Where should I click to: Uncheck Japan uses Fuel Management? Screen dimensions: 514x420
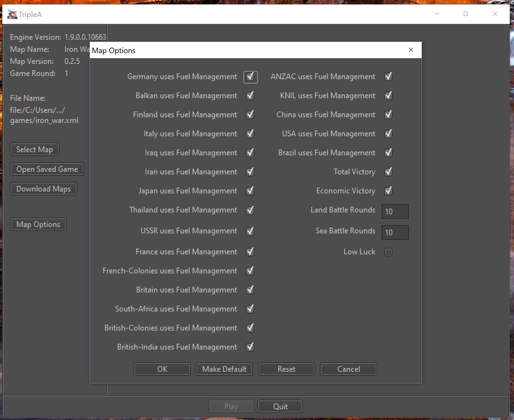[x=250, y=191]
